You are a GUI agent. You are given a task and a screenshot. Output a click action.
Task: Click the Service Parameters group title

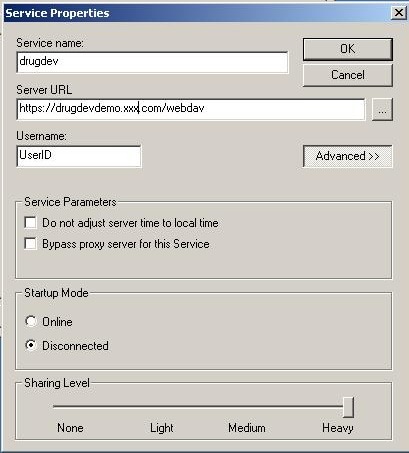pyautogui.click(x=70, y=202)
